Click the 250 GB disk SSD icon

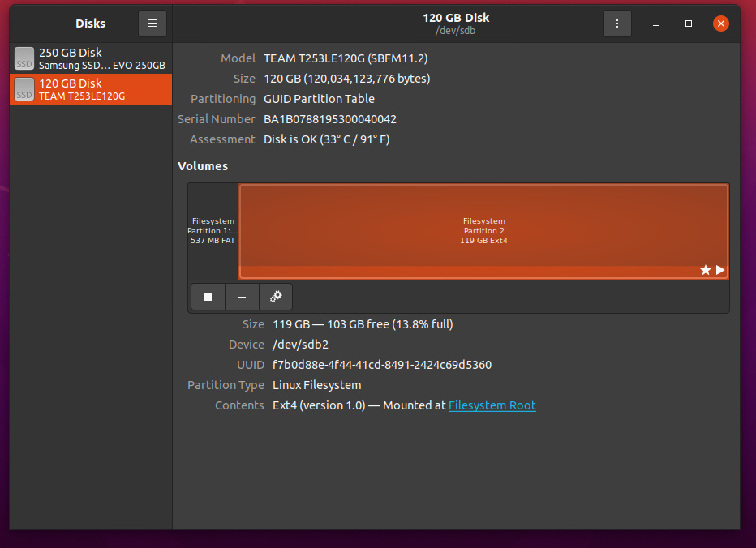tap(24, 58)
